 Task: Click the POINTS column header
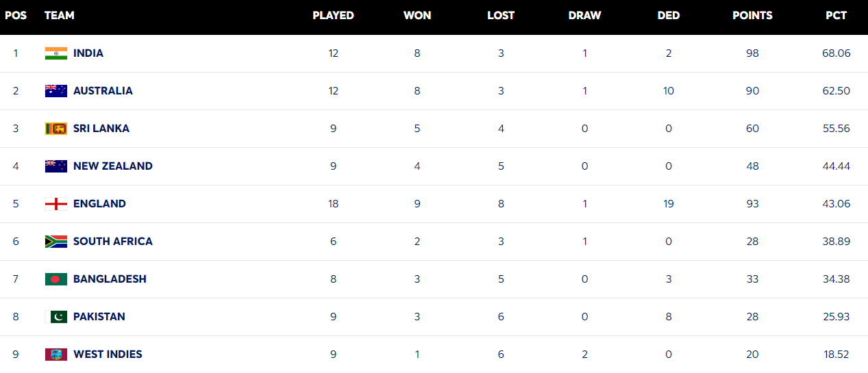click(752, 16)
